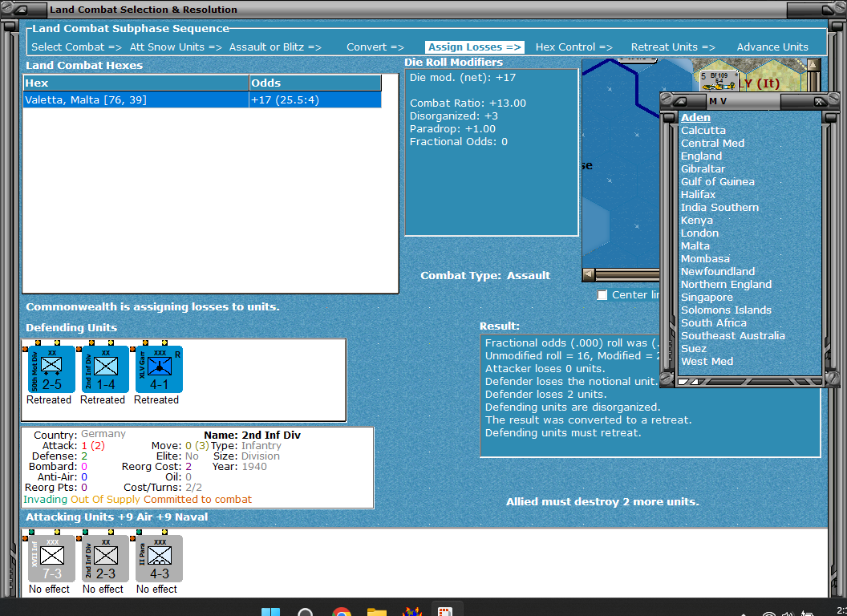Click the Advance Units subphase

[772, 47]
